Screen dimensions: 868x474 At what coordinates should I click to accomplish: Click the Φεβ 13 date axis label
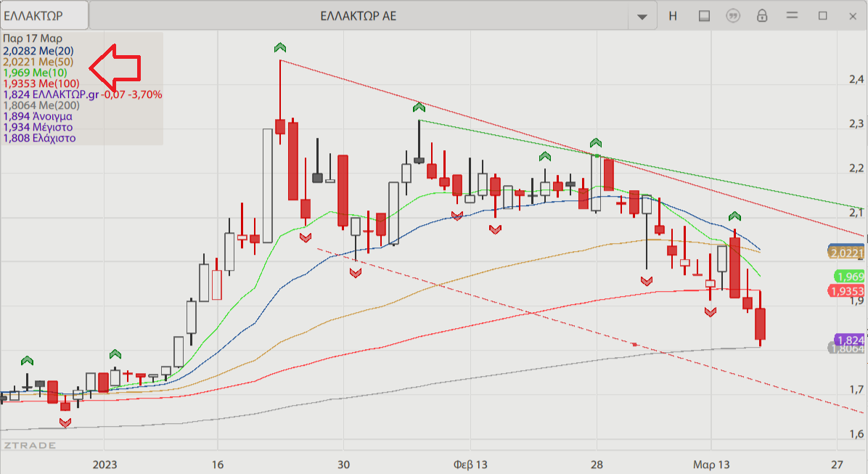pos(470,465)
